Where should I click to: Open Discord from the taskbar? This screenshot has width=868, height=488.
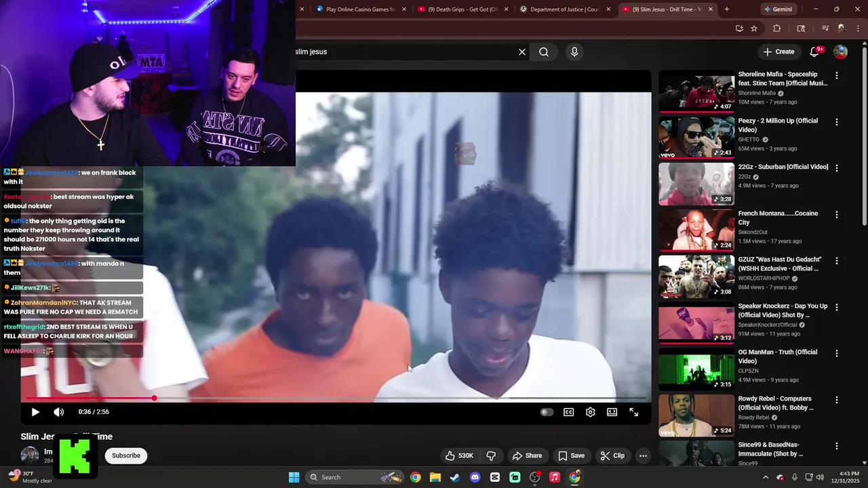tap(475, 477)
